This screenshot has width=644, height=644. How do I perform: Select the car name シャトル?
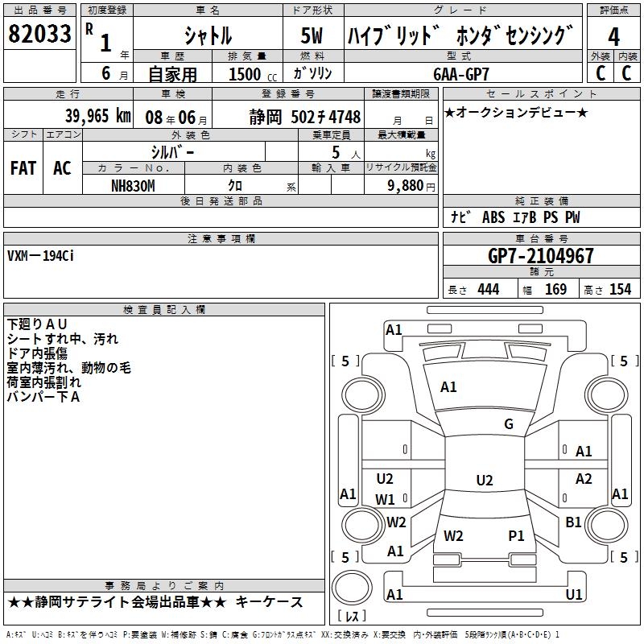[208, 35]
